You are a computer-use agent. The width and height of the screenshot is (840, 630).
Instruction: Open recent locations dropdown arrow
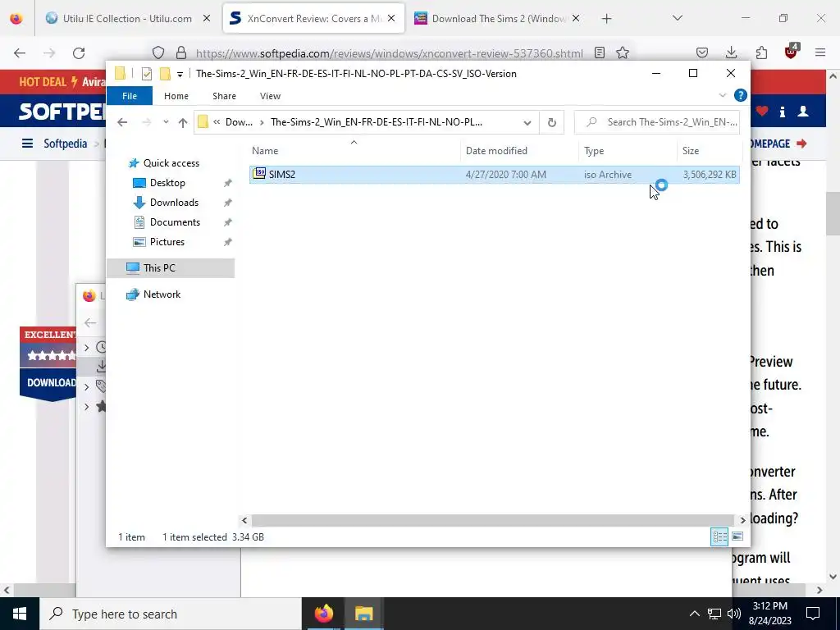tap(166, 122)
